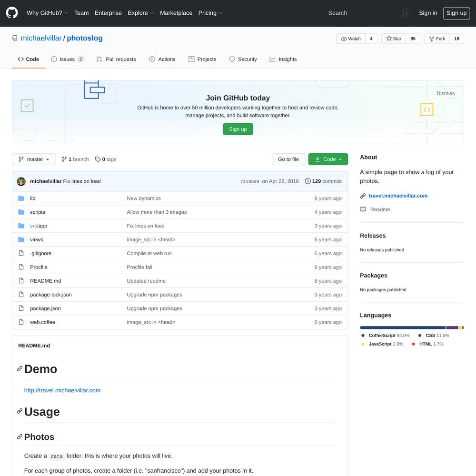Open the Actions tab

[162, 59]
